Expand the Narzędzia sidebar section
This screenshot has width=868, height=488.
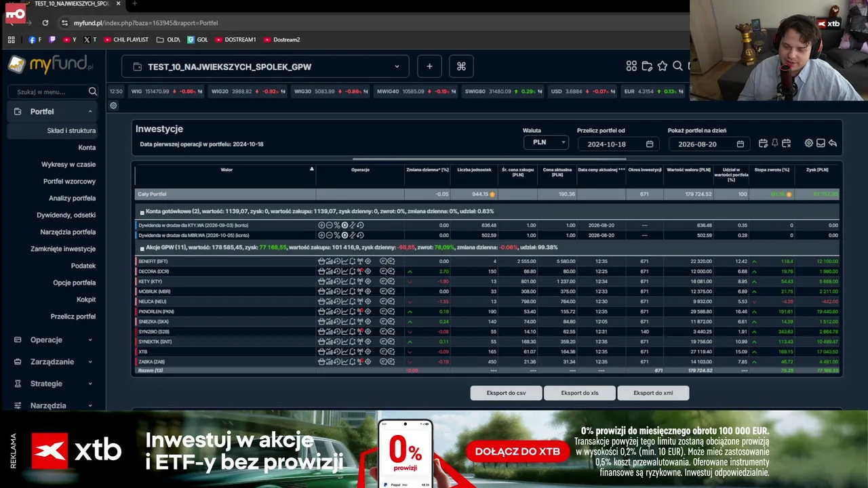[x=52, y=405]
